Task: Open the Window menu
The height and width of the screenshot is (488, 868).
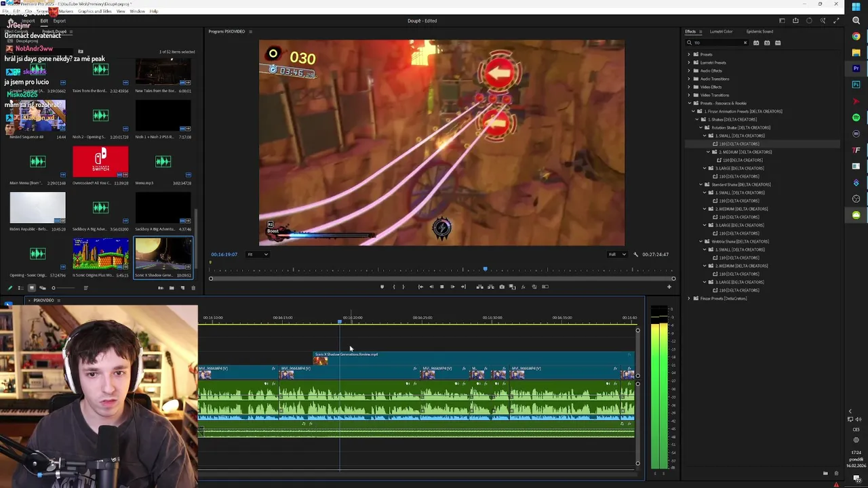Action: pyautogui.click(x=137, y=12)
